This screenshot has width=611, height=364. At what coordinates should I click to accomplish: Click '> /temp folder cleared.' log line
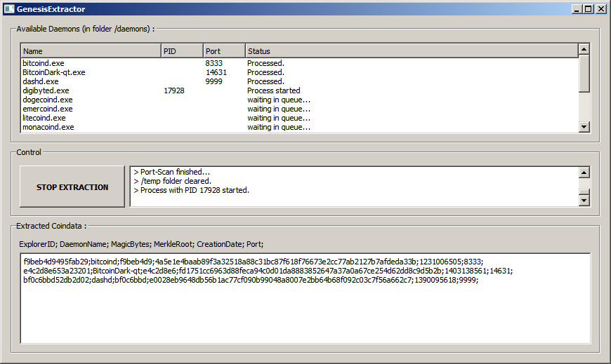point(172,181)
